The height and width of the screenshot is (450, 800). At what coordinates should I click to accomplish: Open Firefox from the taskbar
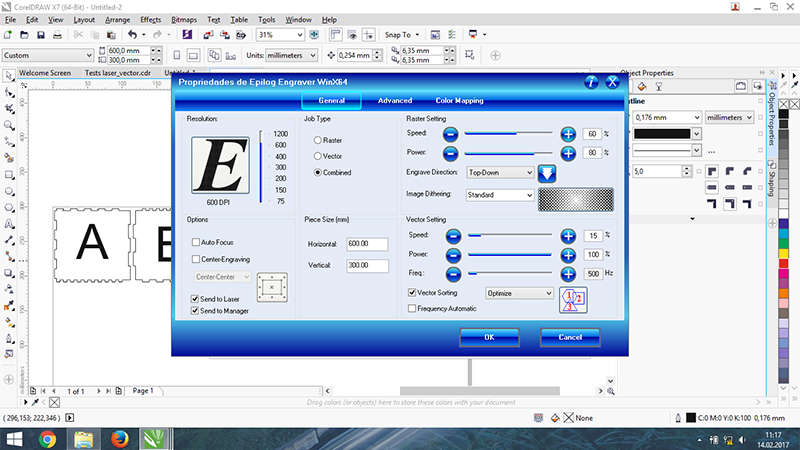coord(120,439)
